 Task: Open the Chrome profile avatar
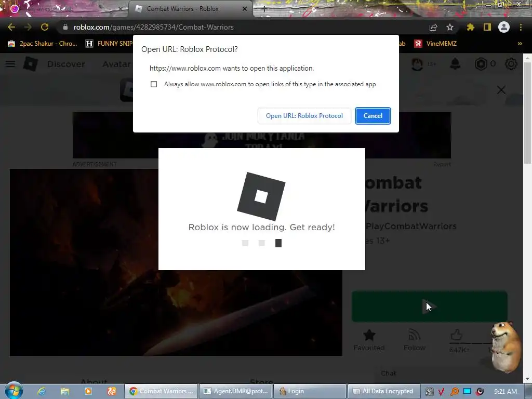(x=504, y=27)
